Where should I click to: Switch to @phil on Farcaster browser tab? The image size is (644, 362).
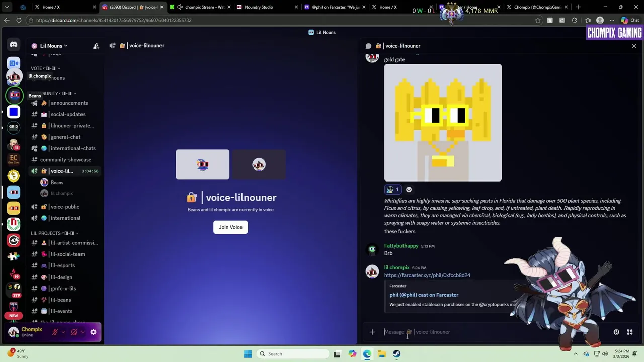(x=334, y=7)
